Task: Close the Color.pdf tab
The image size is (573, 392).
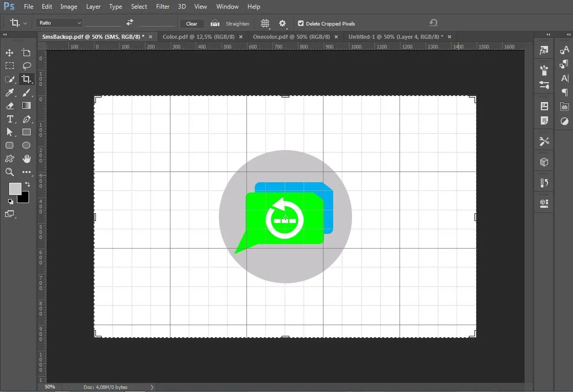Action: (x=241, y=37)
